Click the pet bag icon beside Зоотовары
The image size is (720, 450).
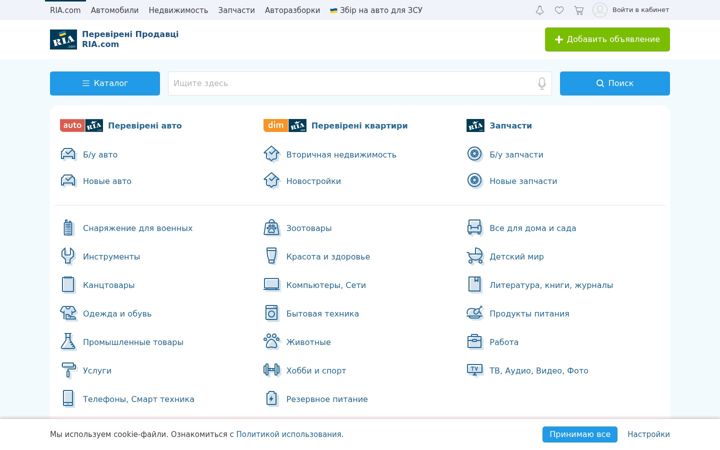coord(271,227)
